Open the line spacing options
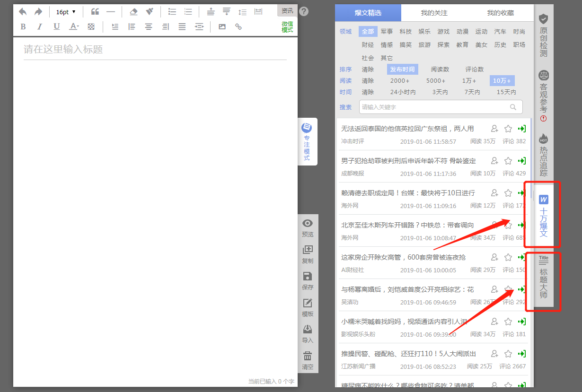Image resolution: width=582 pixels, height=392 pixels. pos(242,12)
